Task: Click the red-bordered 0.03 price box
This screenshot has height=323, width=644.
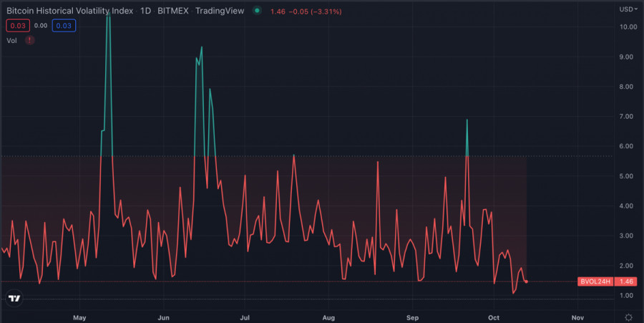Action: [x=17, y=26]
